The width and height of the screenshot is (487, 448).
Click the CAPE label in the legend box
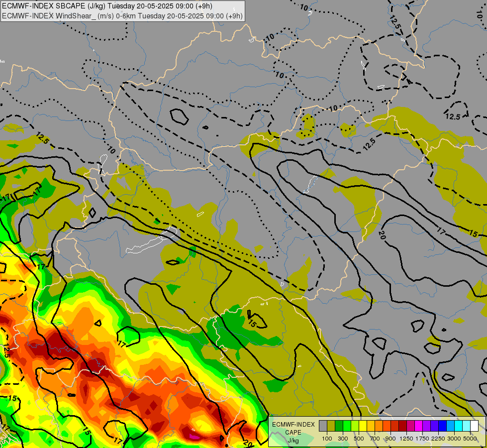point(293,433)
